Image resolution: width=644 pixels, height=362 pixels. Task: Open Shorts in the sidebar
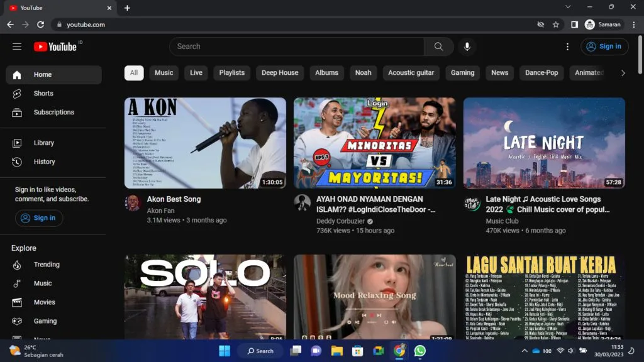point(54,94)
